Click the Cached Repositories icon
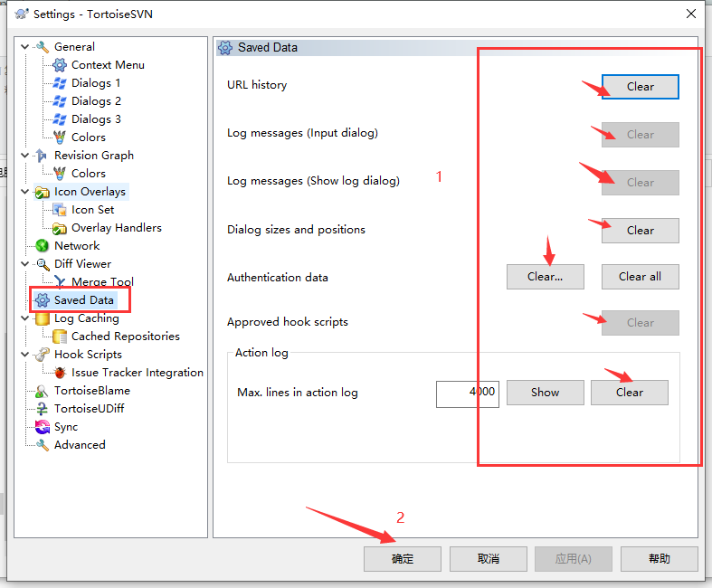 point(60,337)
